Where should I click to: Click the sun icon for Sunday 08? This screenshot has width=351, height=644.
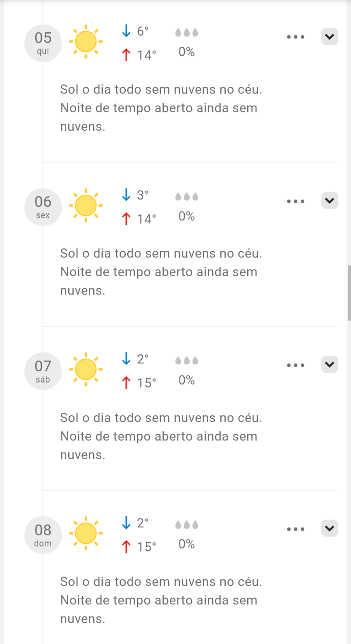click(86, 533)
